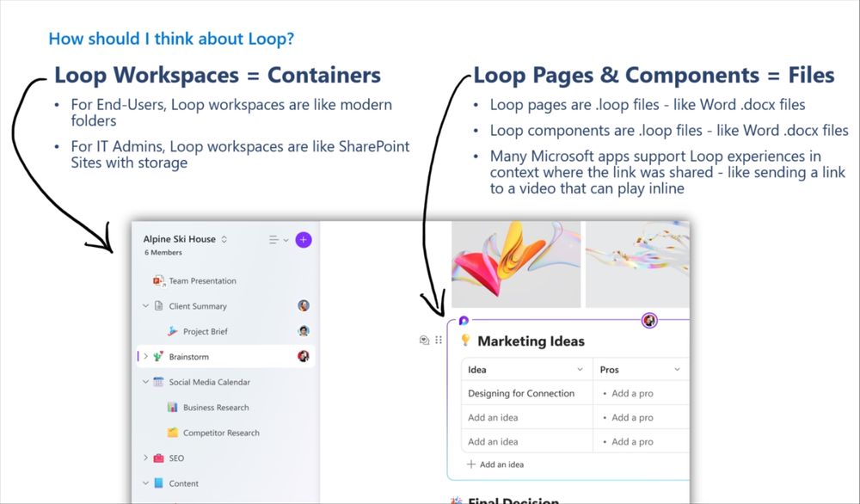860x504 pixels.
Task: Collapse the Client Summary chevron
Action: (x=145, y=306)
